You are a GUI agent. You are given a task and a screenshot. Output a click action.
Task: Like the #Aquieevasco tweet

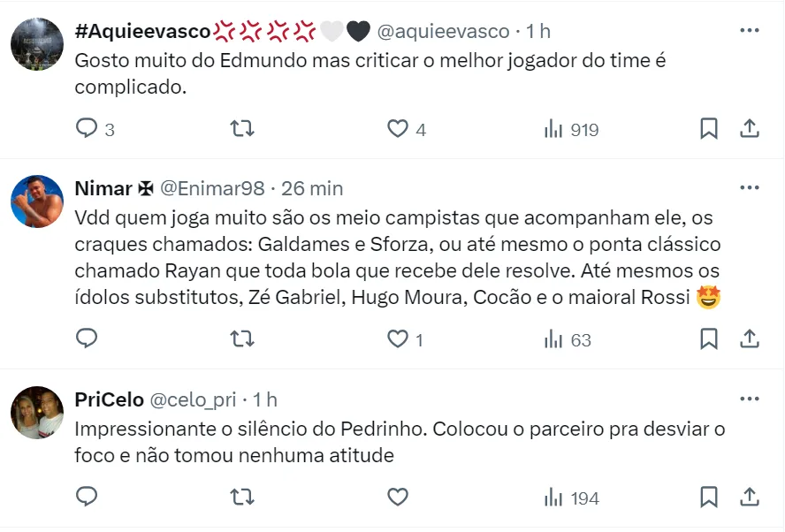coord(398,129)
